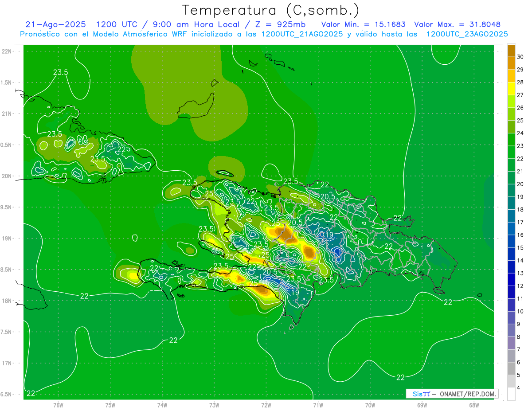Click the longitude axis label '69W'
This screenshot has width=532, height=411.
click(422, 405)
